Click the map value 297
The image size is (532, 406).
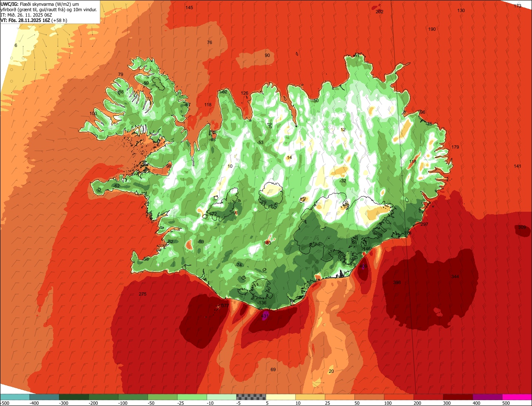click(424, 224)
